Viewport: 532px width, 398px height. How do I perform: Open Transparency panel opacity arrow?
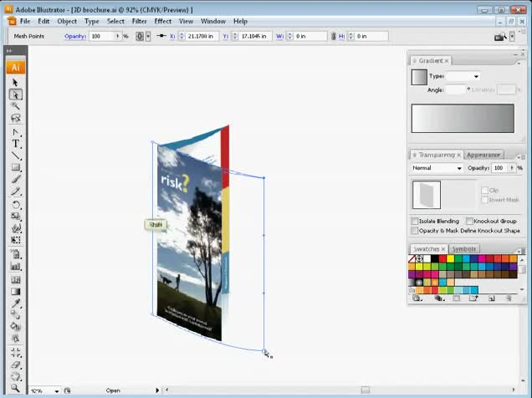click(x=511, y=168)
